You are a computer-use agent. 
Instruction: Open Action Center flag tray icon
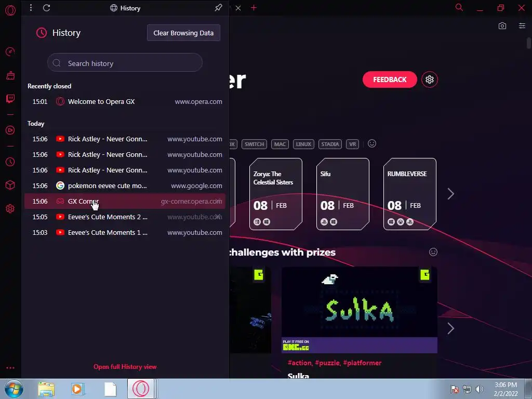click(455, 389)
